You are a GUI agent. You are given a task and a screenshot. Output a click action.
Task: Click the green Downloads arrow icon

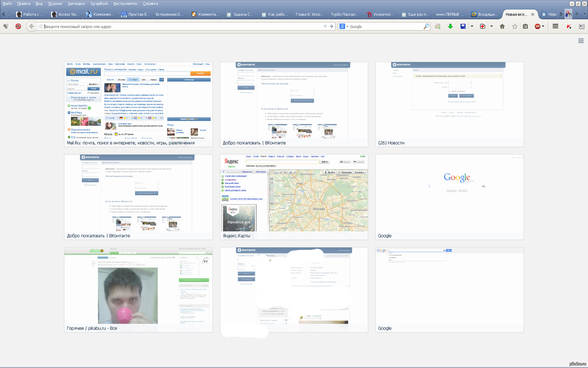450,26
